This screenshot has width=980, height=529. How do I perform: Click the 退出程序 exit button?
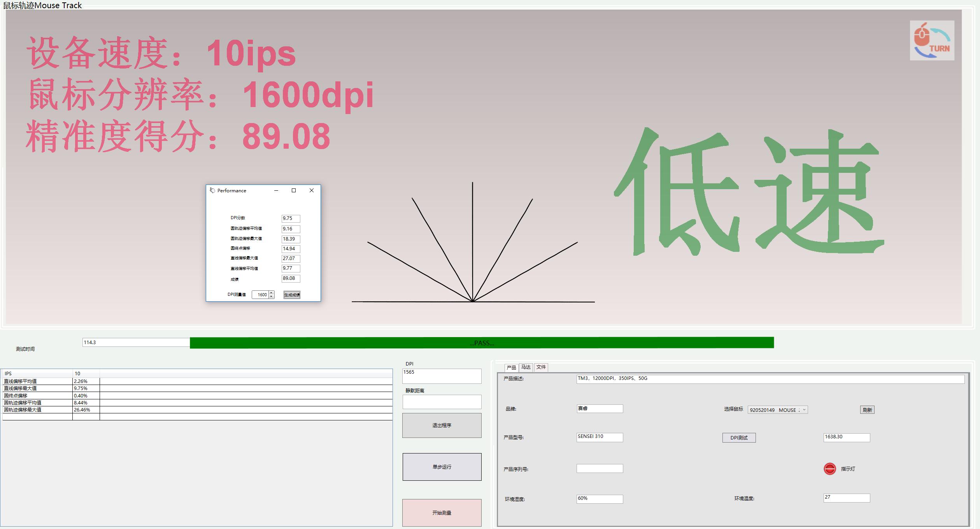click(x=442, y=425)
